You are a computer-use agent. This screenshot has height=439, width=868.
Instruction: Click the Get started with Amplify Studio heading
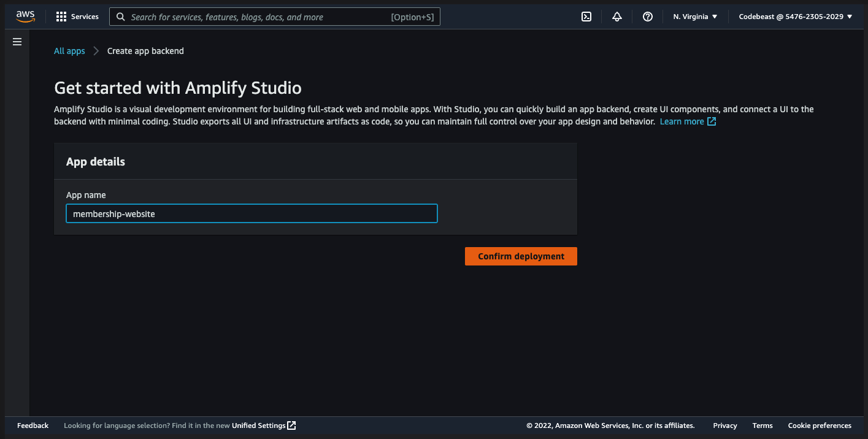tap(178, 88)
